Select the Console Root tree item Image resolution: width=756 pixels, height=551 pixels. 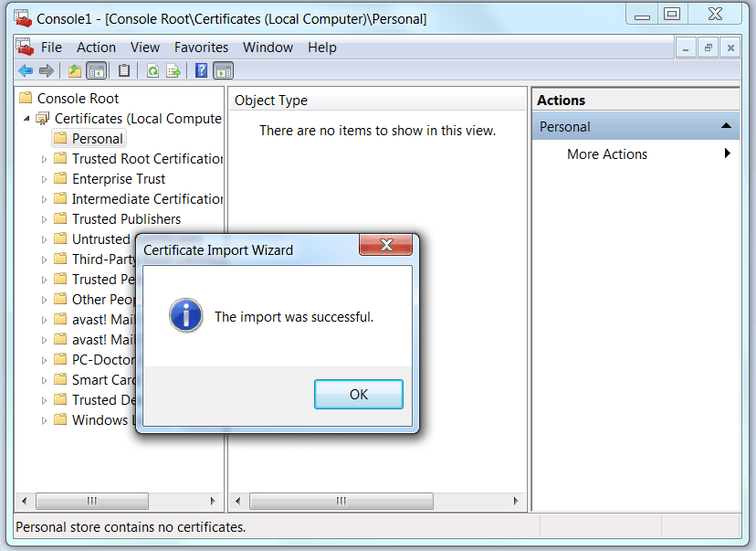[78, 98]
